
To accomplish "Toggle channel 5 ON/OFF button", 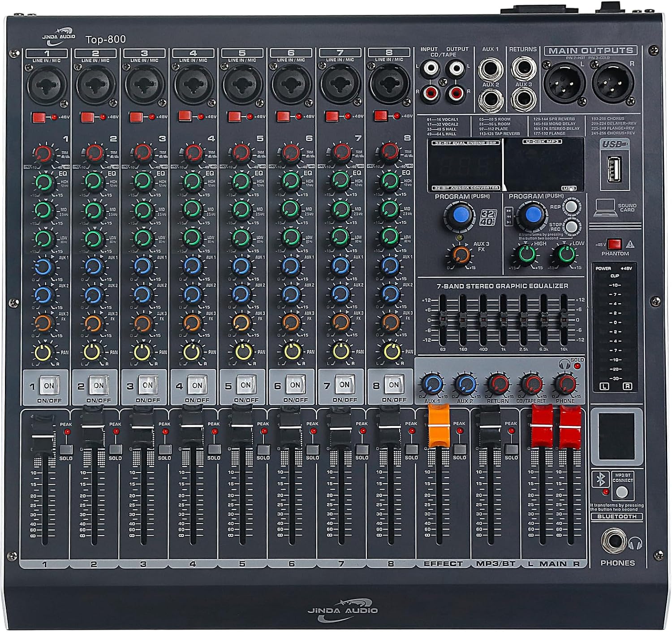I will coord(246,385).
